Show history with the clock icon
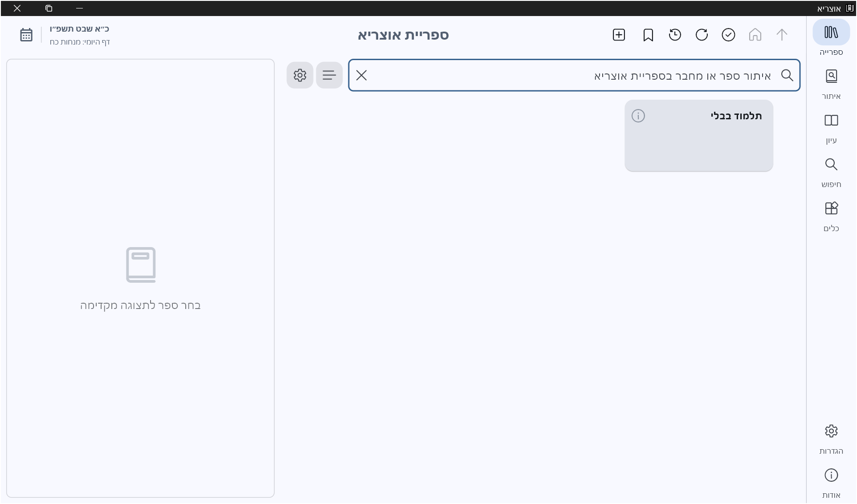Screen dimensions: 857x504 [x=675, y=35]
